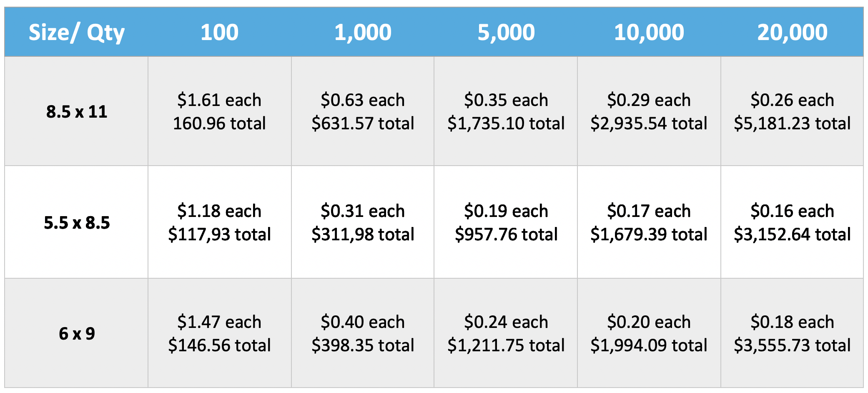868x393 pixels.
Task: Select the 10,000 quantity column header
Action: click(x=649, y=32)
